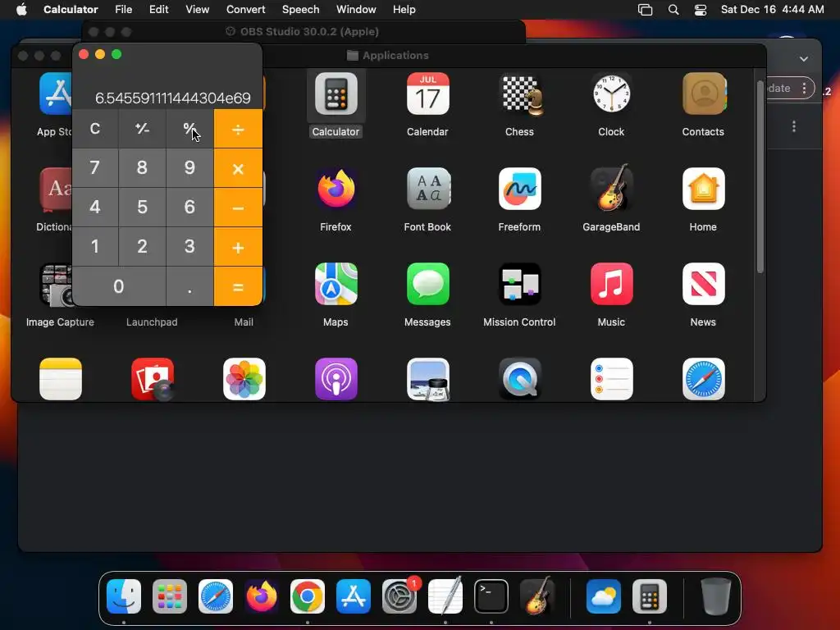The height and width of the screenshot is (630, 840).
Task: Click the calculator display value
Action: pos(172,98)
